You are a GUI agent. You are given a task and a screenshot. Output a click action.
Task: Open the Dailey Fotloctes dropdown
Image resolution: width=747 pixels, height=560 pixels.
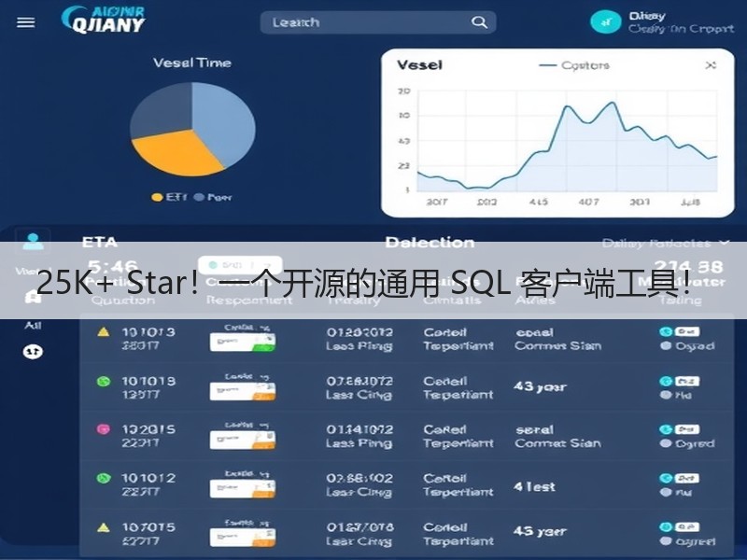click(x=666, y=244)
